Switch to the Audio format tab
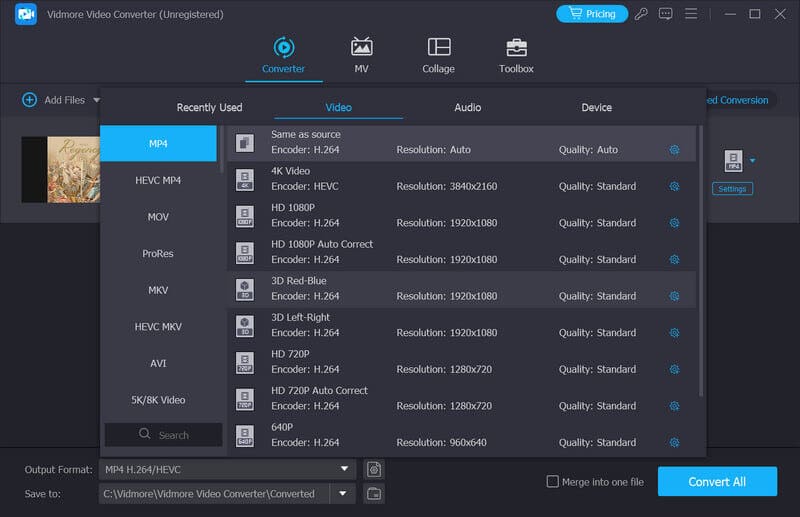Image resolution: width=800 pixels, height=517 pixels. [x=467, y=107]
